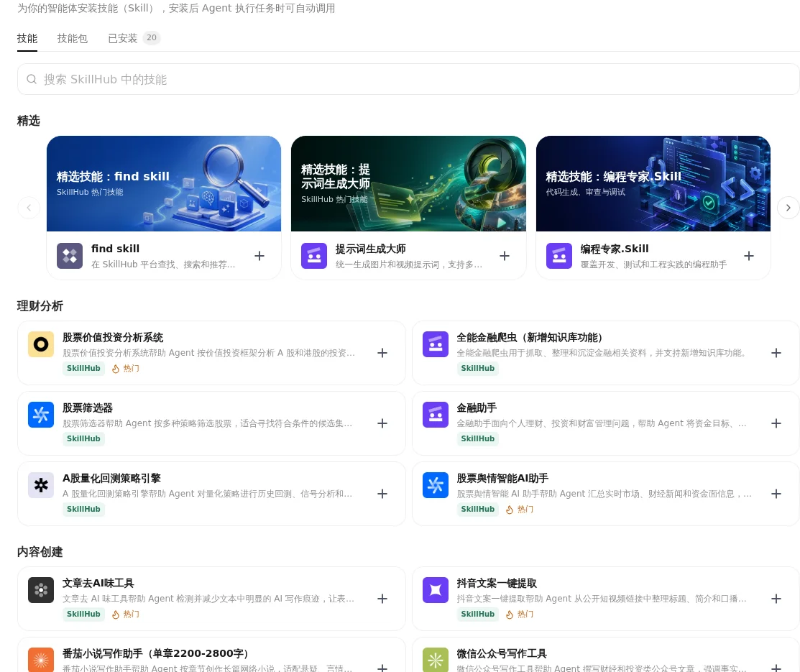Add 提示词生成大师 using plus button
The image size is (800, 672).
pyautogui.click(x=505, y=256)
